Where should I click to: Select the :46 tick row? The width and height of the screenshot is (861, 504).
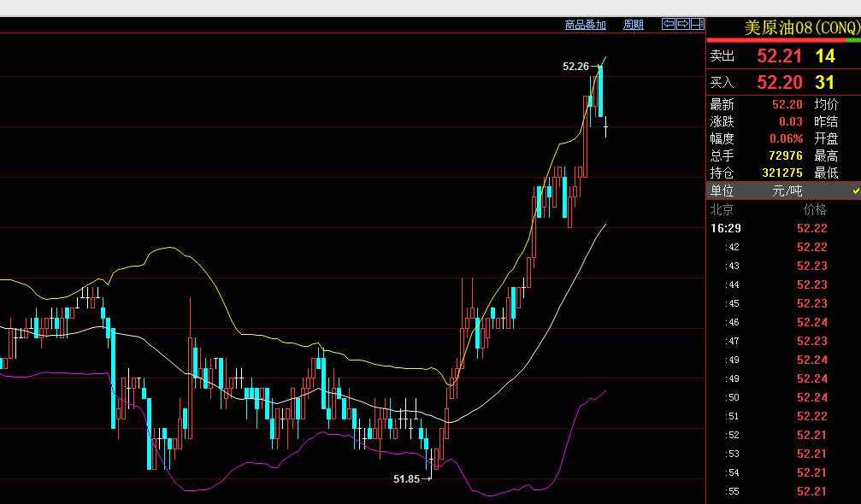(783, 322)
